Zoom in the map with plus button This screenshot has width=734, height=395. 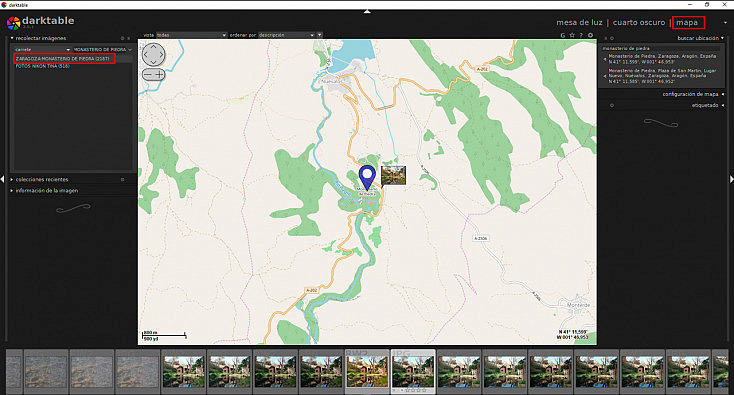click(x=160, y=74)
